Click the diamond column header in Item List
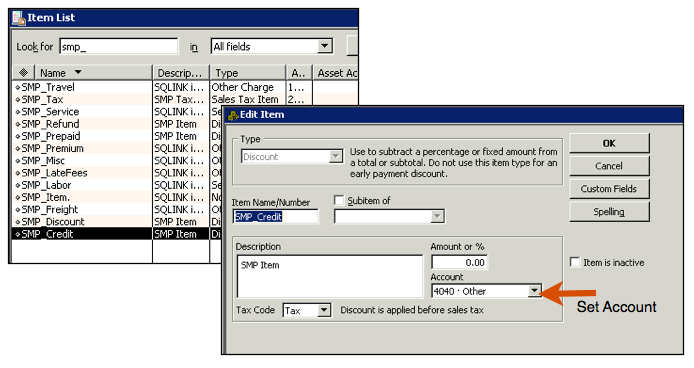This screenshot has width=694, height=368. pyautogui.click(x=23, y=73)
